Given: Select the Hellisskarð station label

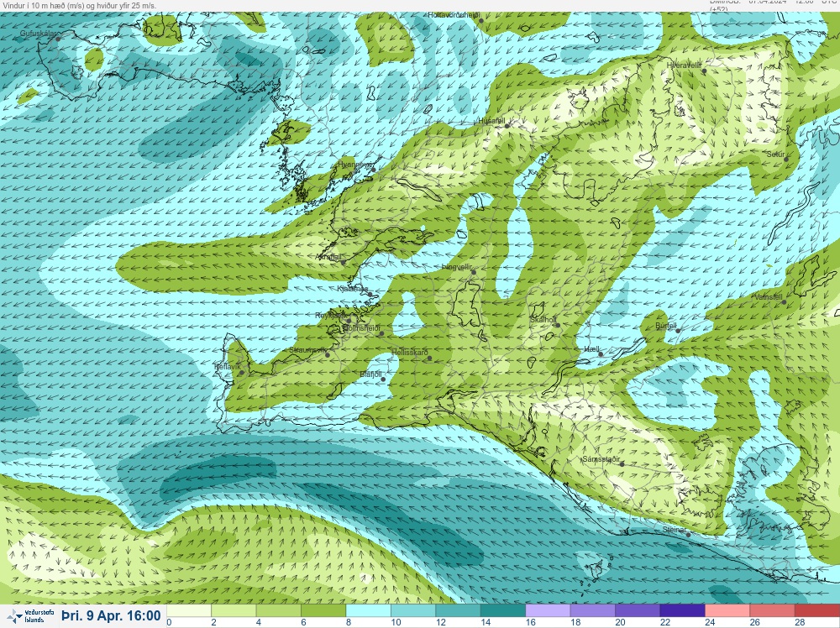Looking at the screenshot, I should click(410, 353).
